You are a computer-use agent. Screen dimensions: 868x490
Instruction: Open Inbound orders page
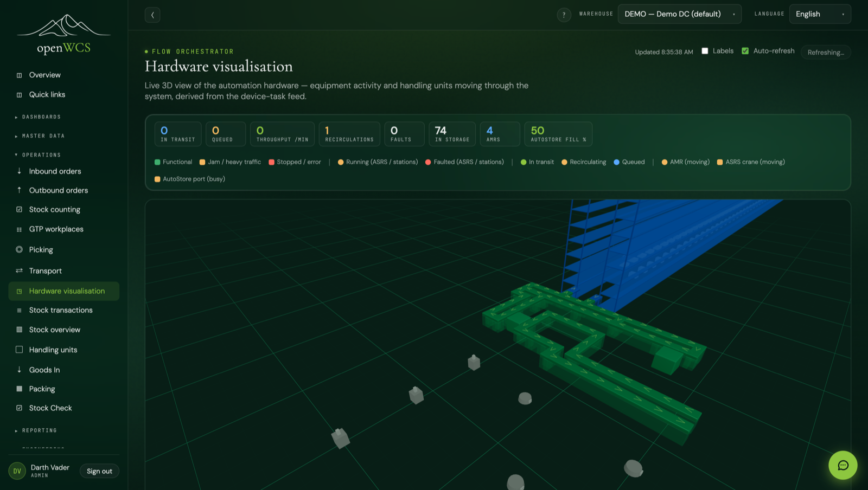point(64,171)
